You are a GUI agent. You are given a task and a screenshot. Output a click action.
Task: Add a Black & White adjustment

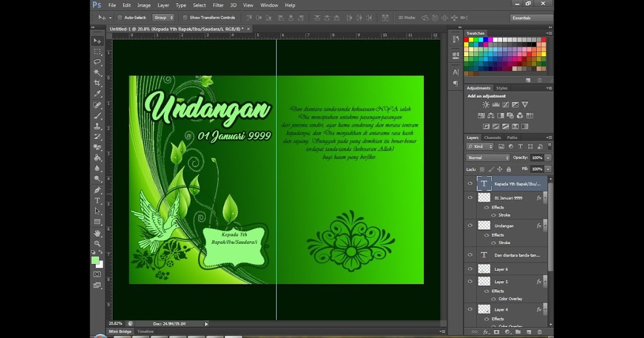click(501, 115)
